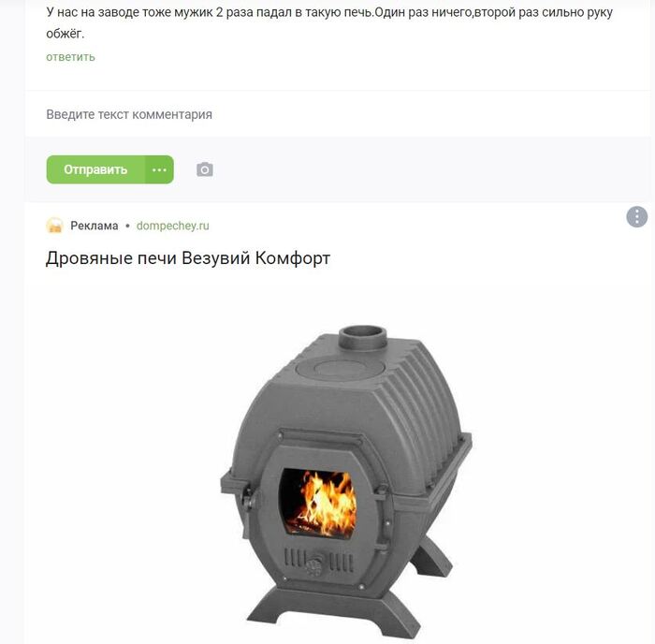
Task: Click the chimney pipe atop the stove
Action: (363, 338)
